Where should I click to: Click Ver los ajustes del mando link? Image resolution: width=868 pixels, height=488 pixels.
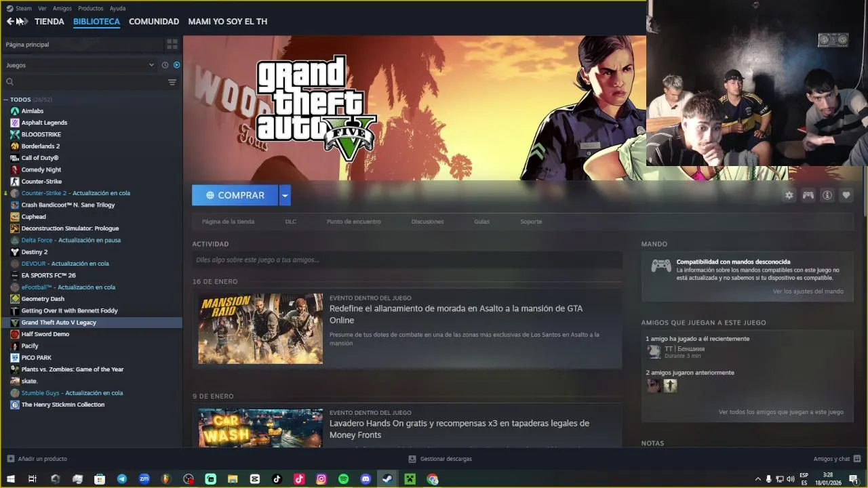click(808, 291)
